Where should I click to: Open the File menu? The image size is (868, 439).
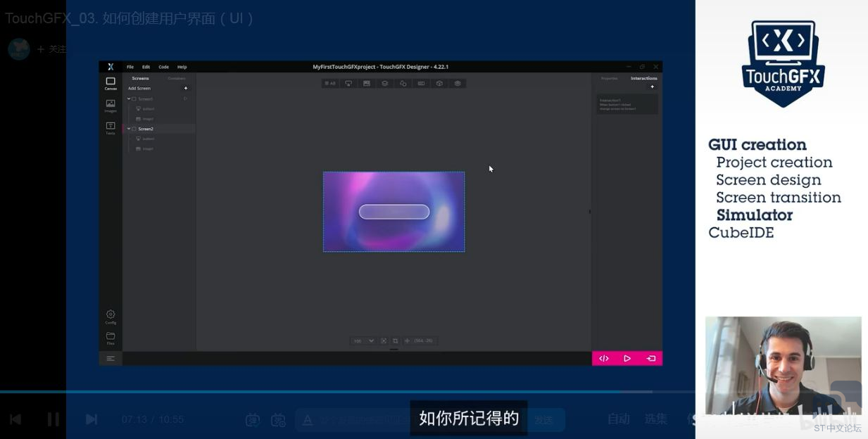(130, 67)
